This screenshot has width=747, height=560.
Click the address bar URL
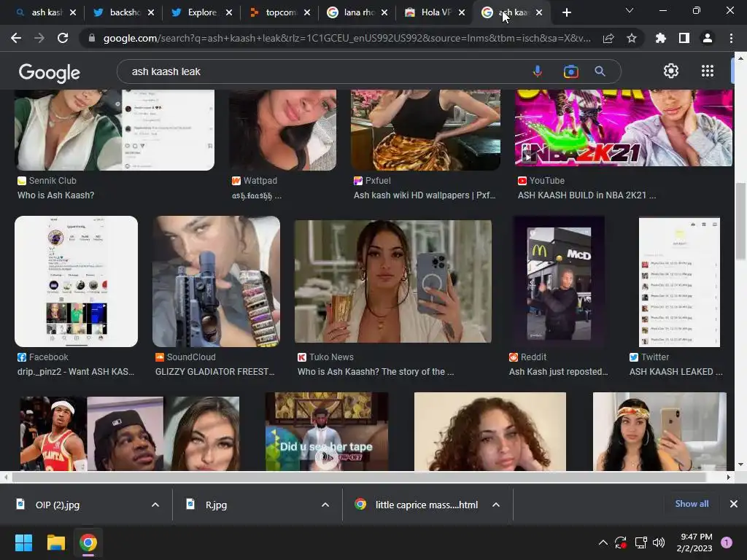click(x=347, y=38)
